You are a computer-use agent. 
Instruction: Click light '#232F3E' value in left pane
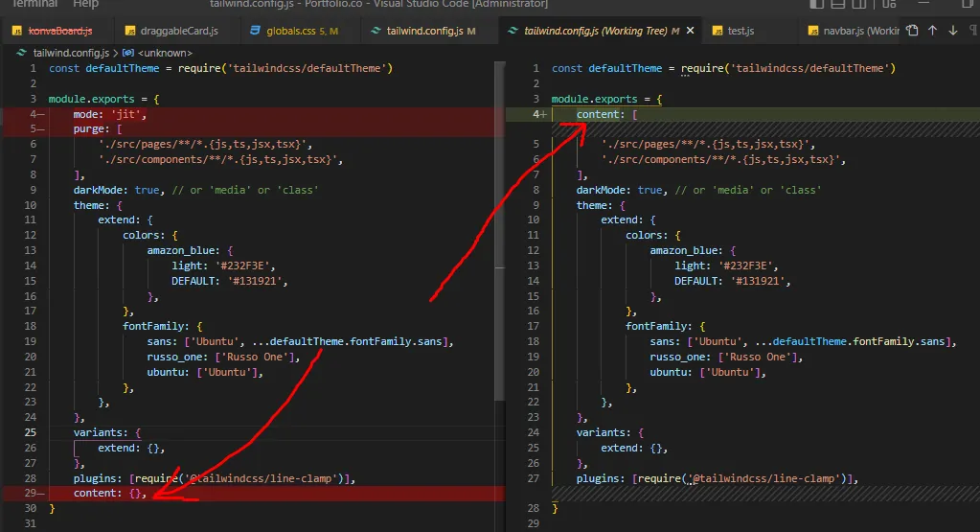[x=242, y=266]
